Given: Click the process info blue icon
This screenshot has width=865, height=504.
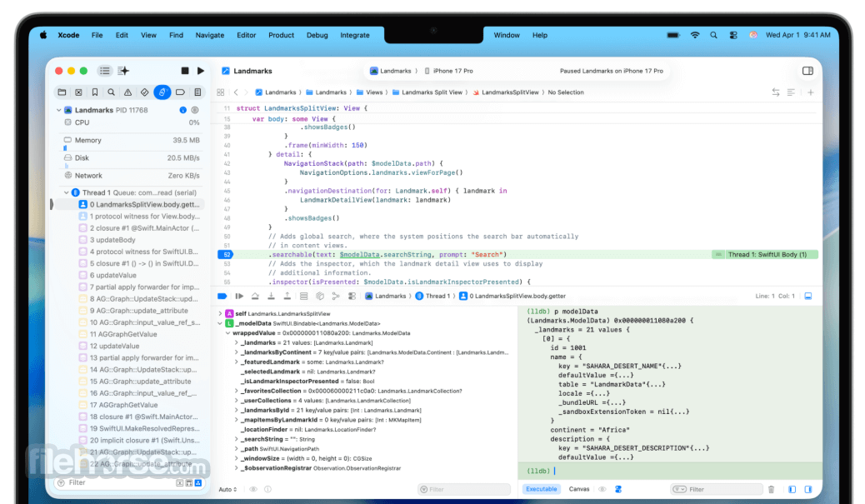Looking at the screenshot, I should pyautogui.click(x=183, y=110).
